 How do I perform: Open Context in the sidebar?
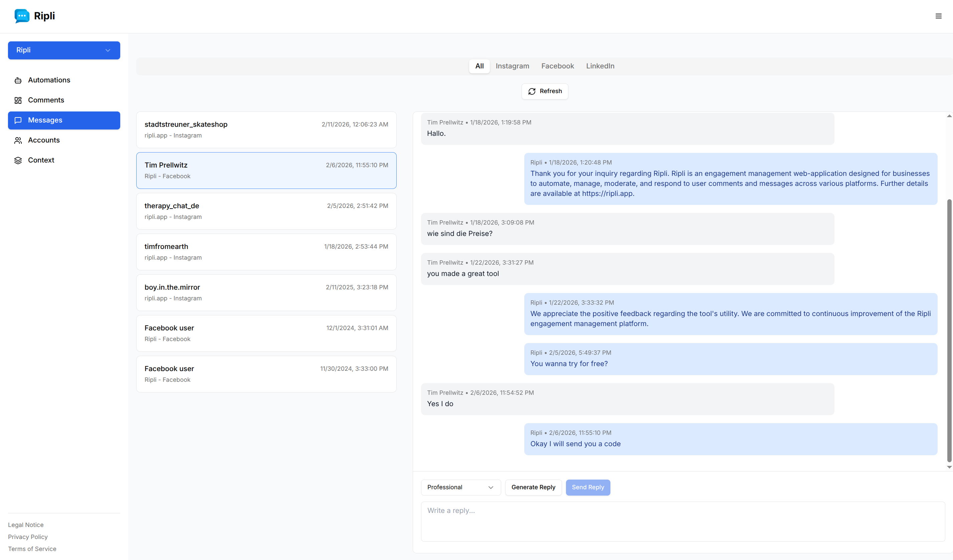[64, 160]
